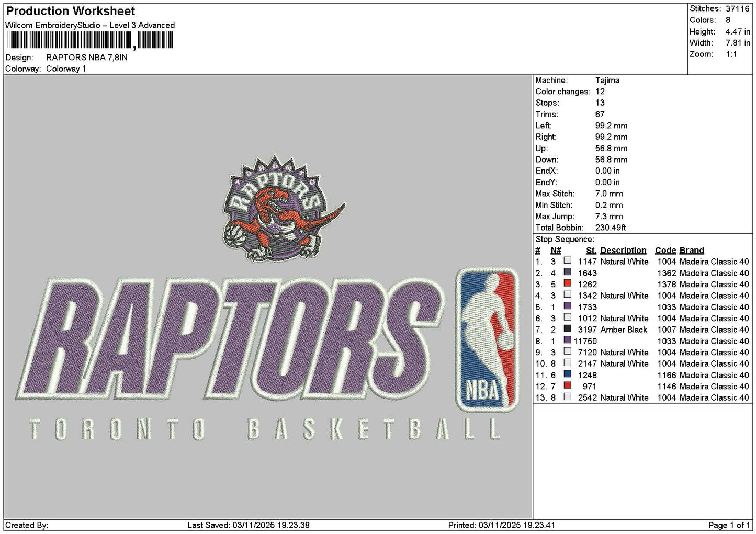The width and height of the screenshot is (756, 534).
Task: Click the 'Description' column header
Action: 623,251
